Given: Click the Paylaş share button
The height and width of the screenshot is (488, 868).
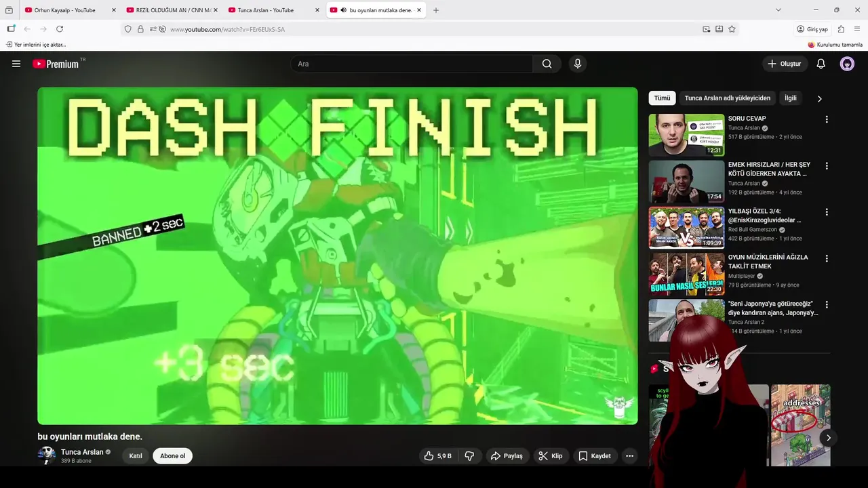Looking at the screenshot, I should coord(507,456).
